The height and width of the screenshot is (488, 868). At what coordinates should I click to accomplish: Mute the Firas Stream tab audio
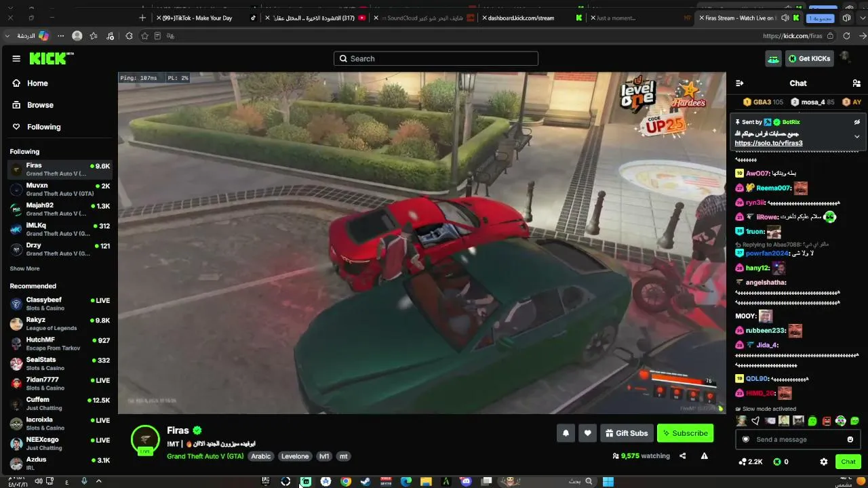click(785, 18)
